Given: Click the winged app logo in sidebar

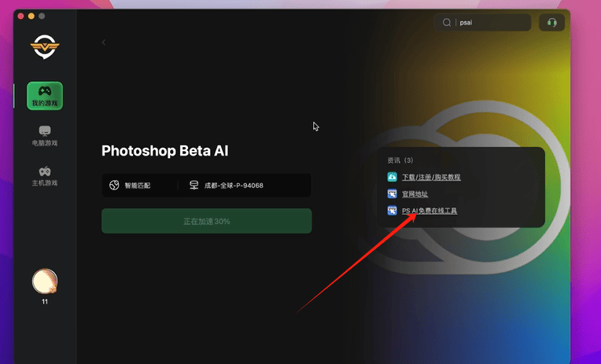Looking at the screenshot, I should pos(45,46).
